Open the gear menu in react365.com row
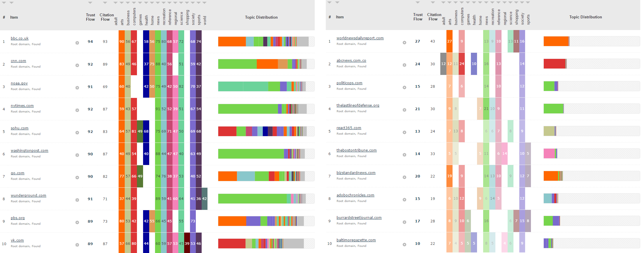The width and height of the screenshot is (644, 253). point(404,132)
